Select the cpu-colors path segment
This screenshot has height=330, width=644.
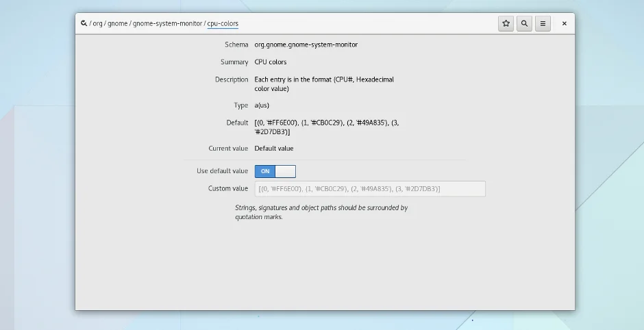(x=223, y=24)
